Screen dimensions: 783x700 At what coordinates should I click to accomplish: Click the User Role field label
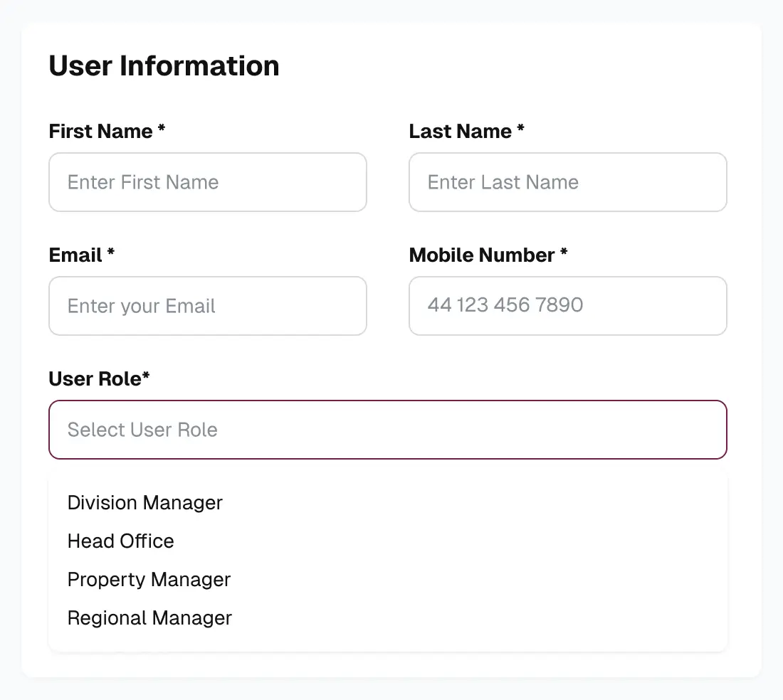[x=99, y=378]
